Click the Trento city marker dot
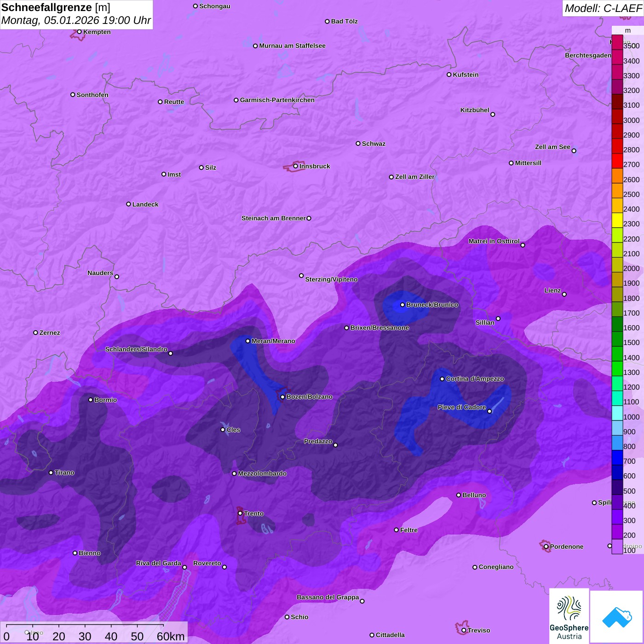The width and height of the screenshot is (644, 644). (240, 513)
